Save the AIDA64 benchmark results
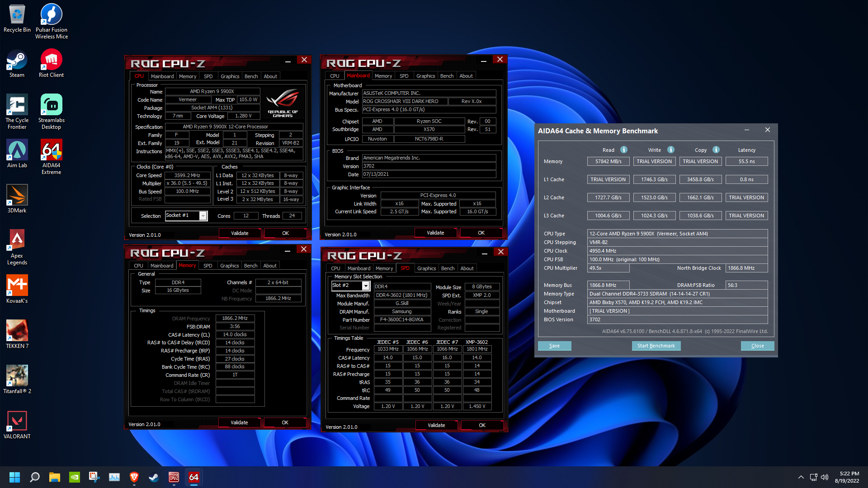The image size is (868, 488). pyautogui.click(x=554, y=346)
